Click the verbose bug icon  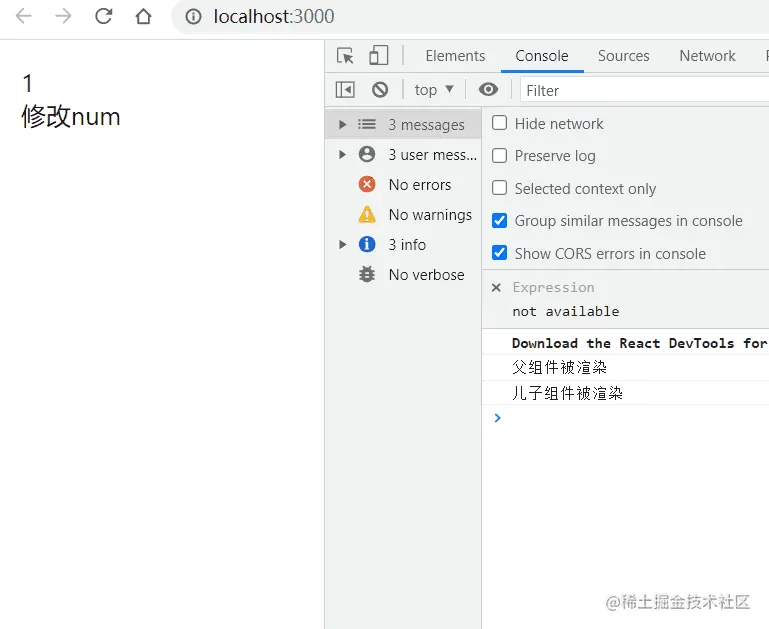tap(367, 274)
